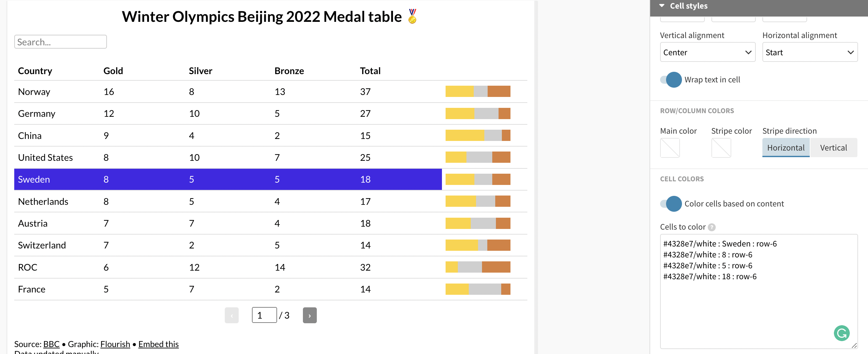Viewport: 868px width, 354px height.
Task: Open the Stripe color swatch picker
Action: click(x=721, y=148)
